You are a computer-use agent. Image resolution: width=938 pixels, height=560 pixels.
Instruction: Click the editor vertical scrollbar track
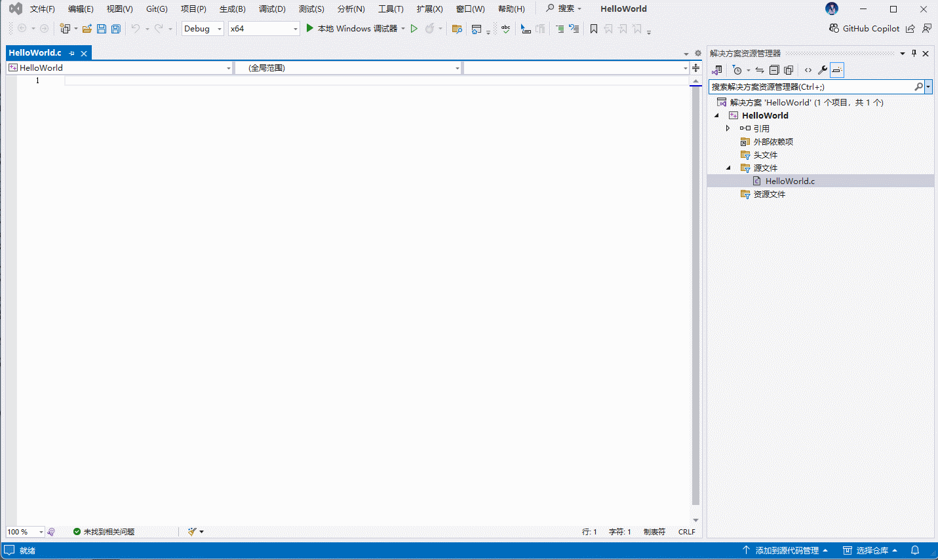coord(695,295)
